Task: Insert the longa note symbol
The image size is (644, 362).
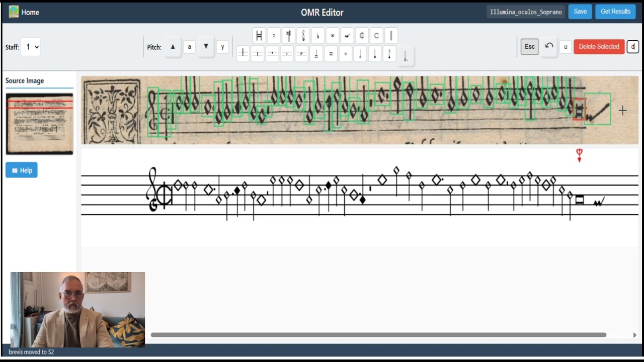Action: pyautogui.click(x=316, y=54)
